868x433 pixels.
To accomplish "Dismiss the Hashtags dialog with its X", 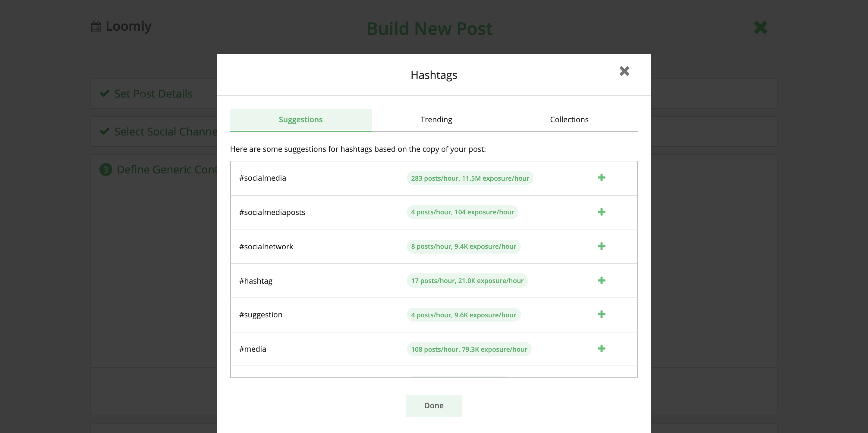I will click(624, 71).
